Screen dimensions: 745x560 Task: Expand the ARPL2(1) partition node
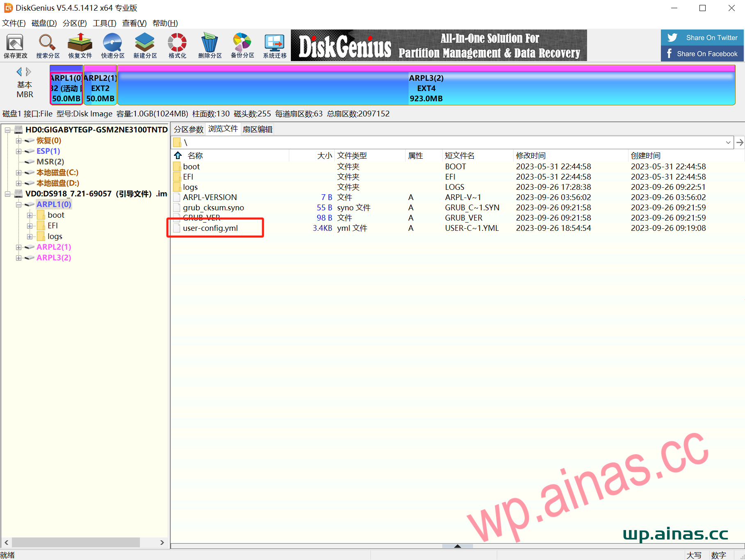pos(18,247)
